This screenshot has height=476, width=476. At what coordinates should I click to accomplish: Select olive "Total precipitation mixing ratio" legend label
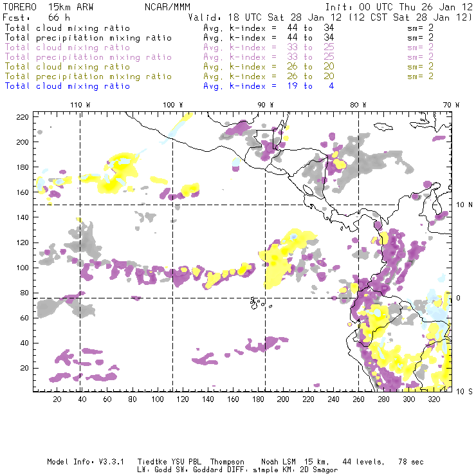pyautogui.click(x=88, y=76)
